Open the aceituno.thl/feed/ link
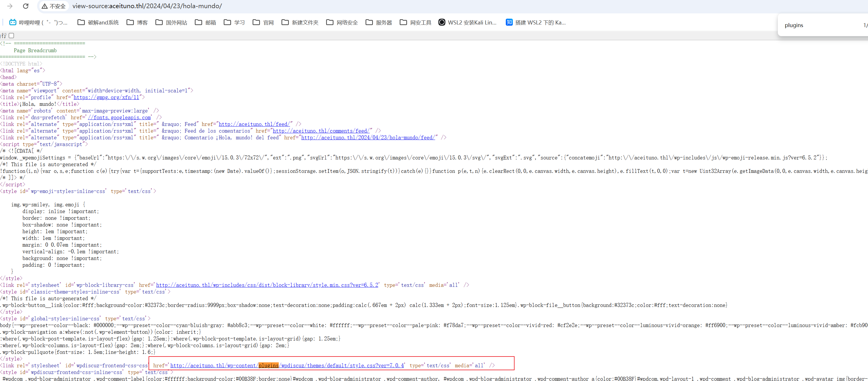 tap(254, 124)
